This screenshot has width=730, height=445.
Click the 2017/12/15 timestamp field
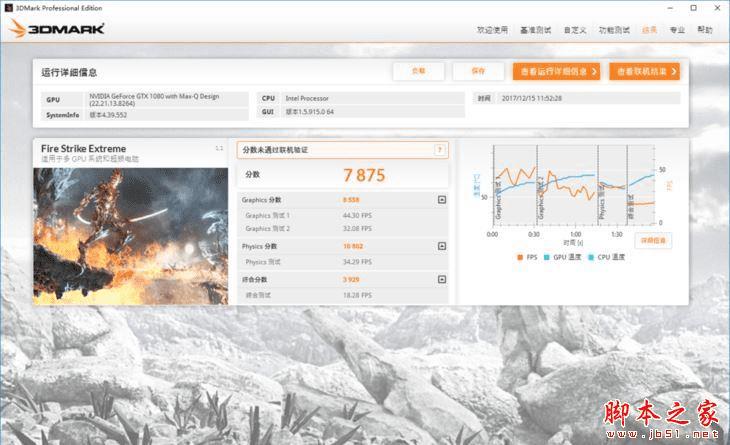(x=589, y=98)
